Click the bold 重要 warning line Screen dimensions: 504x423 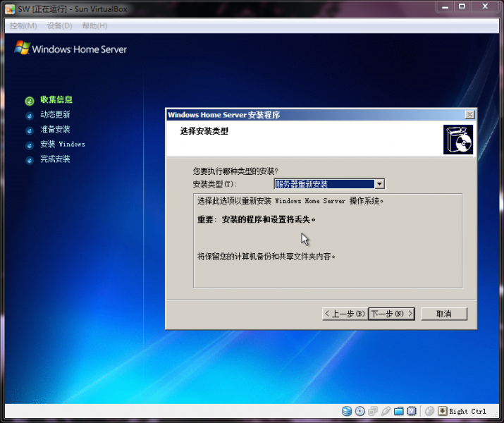click(x=257, y=219)
